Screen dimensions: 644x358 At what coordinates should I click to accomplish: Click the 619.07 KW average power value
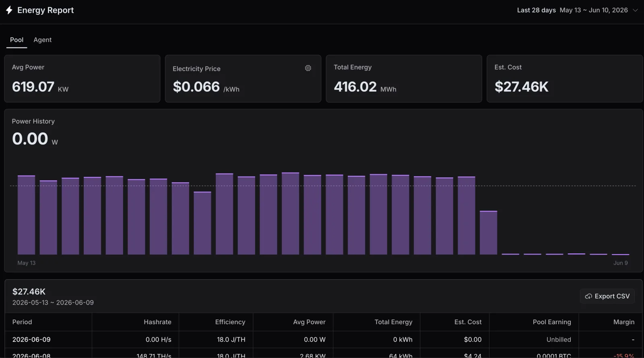[40, 86]
